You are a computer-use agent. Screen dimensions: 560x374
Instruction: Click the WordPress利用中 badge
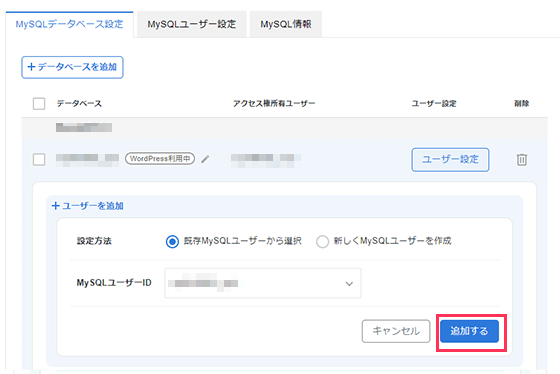point(160,159)
